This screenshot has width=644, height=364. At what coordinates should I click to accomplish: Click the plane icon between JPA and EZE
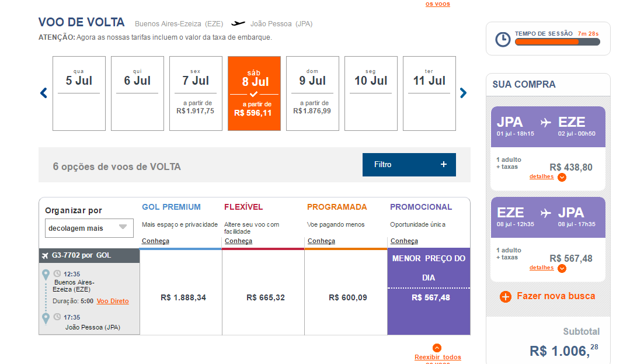click(545, 123)
